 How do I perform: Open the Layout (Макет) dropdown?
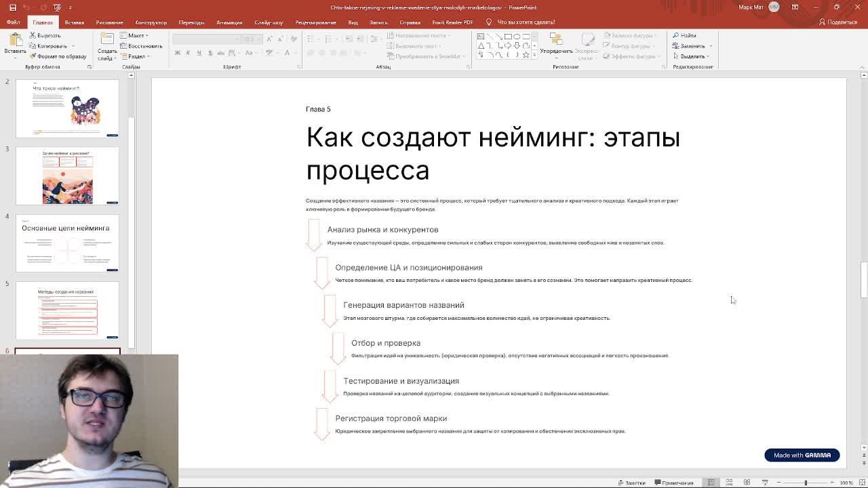tap(136, 35)
